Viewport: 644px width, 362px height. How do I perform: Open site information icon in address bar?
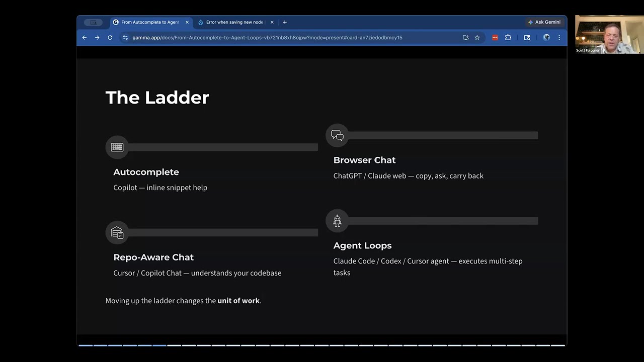(125, 37)
